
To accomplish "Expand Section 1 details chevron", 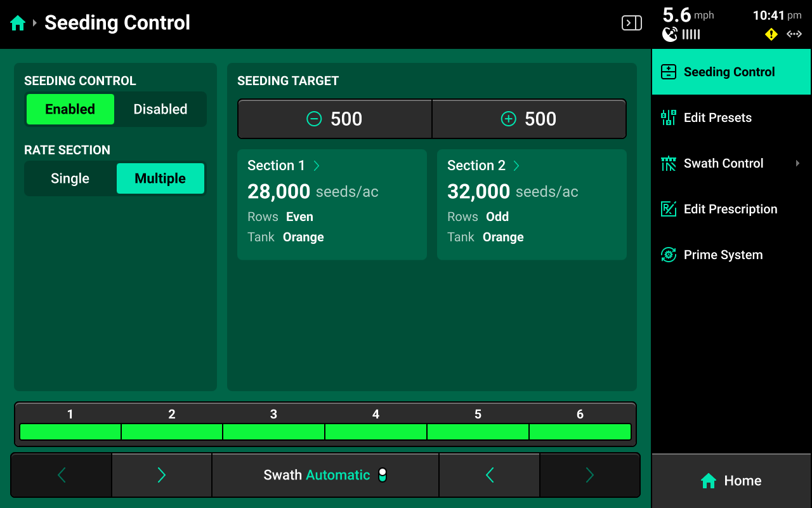I will click(x=317, y=166).
